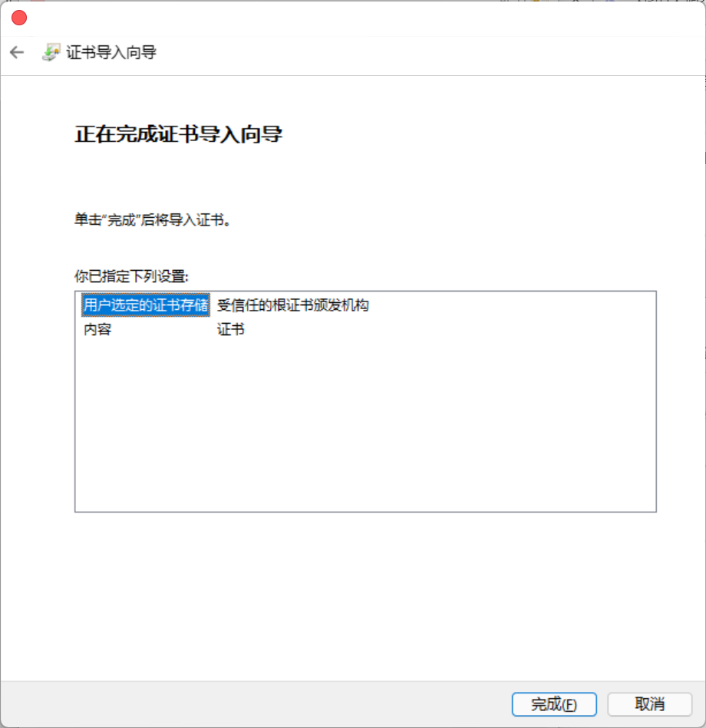Go back with the left arrow icon
This screenshot has width=706, height=728.
[17, 52]
